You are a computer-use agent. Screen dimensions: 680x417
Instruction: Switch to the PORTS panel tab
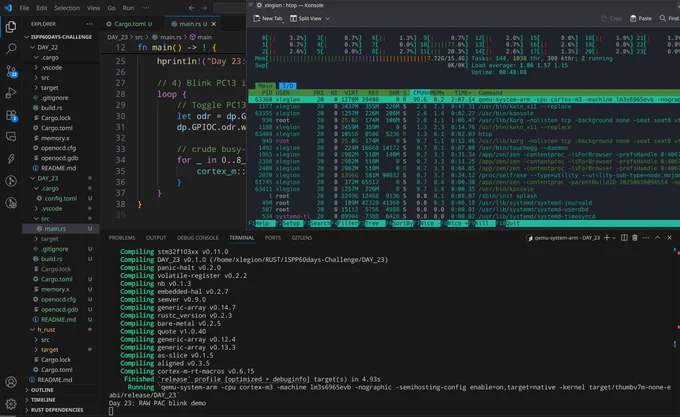click(x=273, y=238)
